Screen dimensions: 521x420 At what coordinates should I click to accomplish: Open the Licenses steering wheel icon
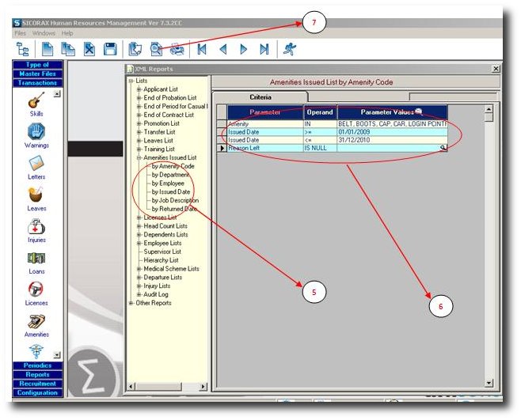click(36, 289)
